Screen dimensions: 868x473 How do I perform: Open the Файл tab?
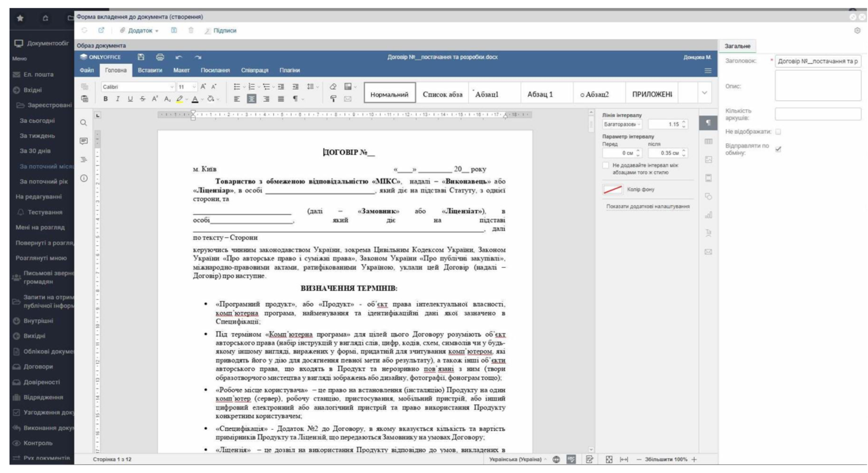87,70
